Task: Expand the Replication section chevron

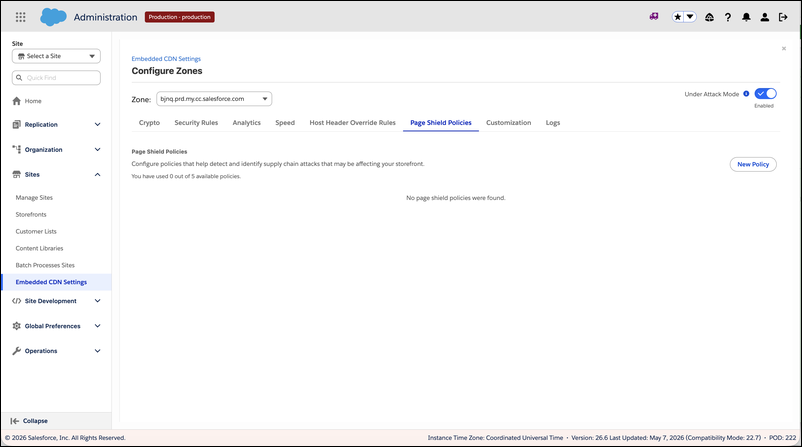Action: (97, 124)
